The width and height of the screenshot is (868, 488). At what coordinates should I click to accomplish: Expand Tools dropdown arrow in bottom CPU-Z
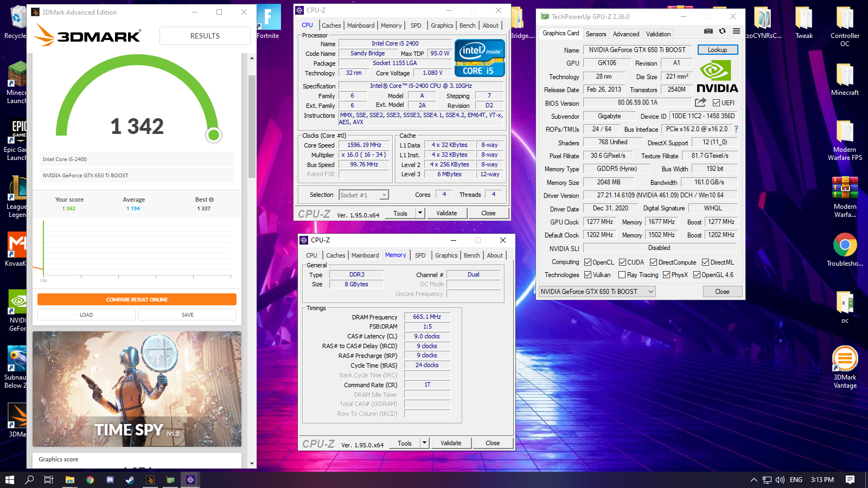coord(424,443)
